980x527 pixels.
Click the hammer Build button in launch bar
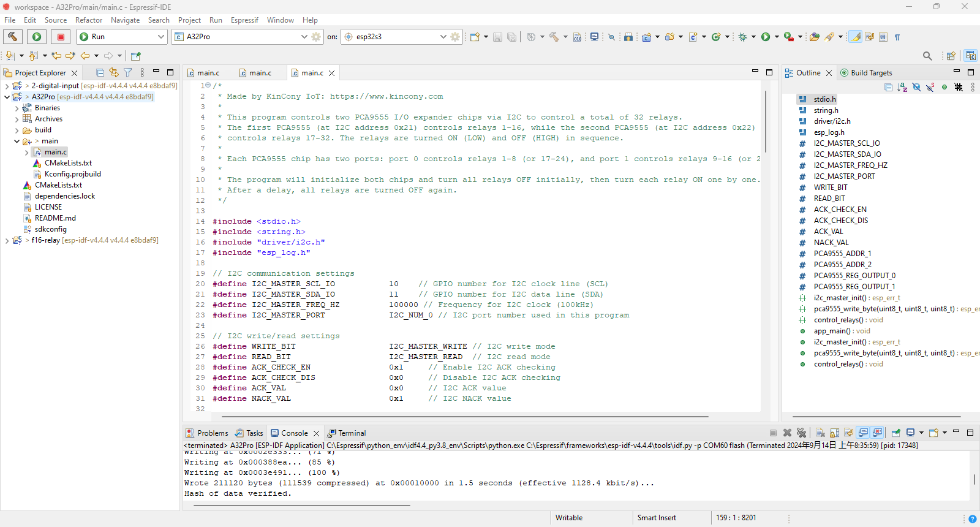click(12, 37)
